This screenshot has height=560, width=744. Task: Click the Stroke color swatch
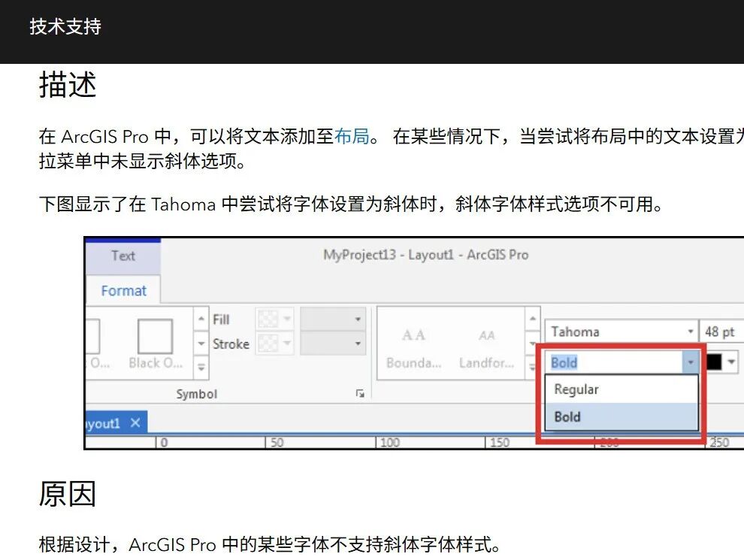[x=268, y=343]
